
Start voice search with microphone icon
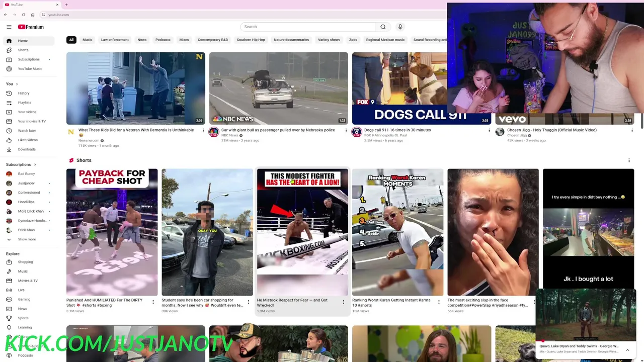tap(400, 27)
